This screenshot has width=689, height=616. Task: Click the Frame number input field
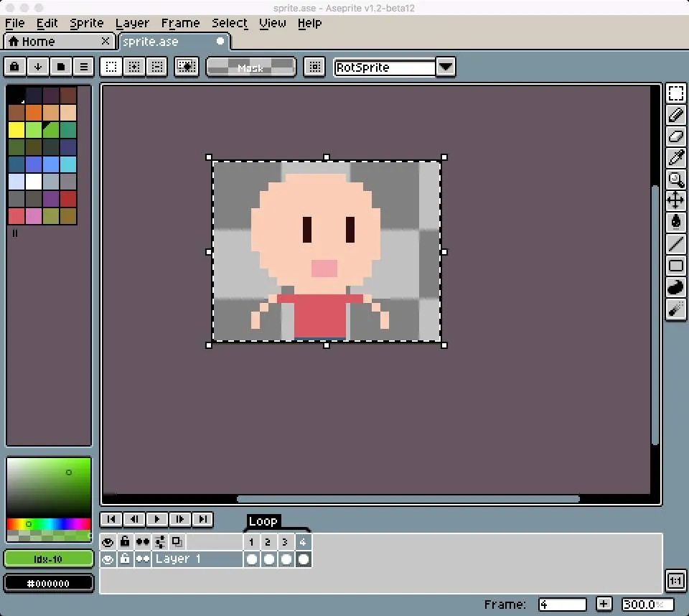pyautogui.click(x=563, y=605)
